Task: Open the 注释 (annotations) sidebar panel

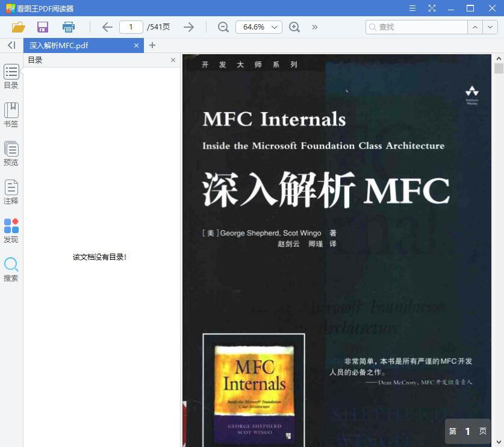Action: coord(11,192)
